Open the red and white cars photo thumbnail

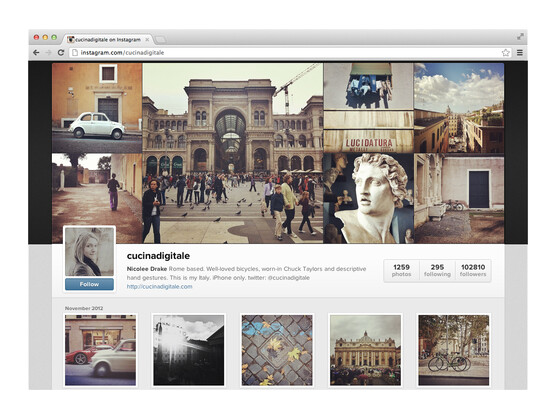[100, 350]
